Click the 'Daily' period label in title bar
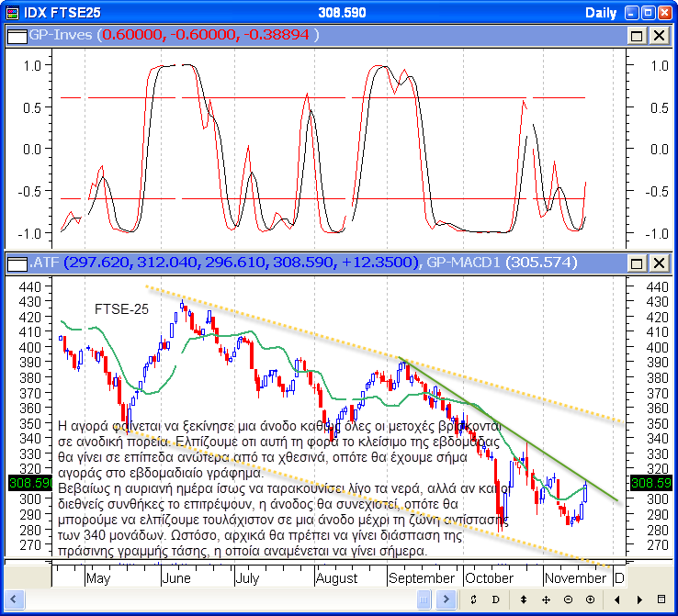Screen dimensions: 678x616 click(602, 13)
